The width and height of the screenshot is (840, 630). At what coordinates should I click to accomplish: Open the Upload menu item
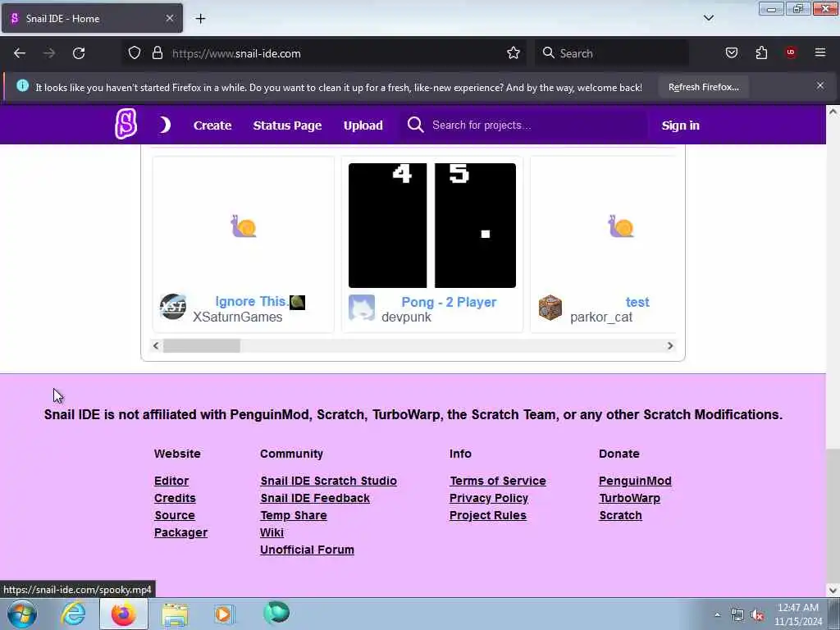pyautogui.click(x=363, y=126)
